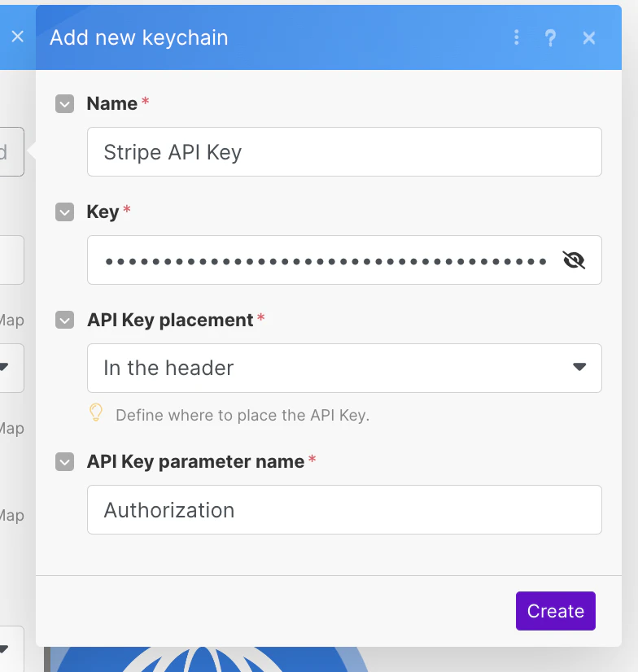Focus the Name field containing Stripe API Key
Viewport: 638px width, 672px height.
pyautogui.click(x=344, y=151)
